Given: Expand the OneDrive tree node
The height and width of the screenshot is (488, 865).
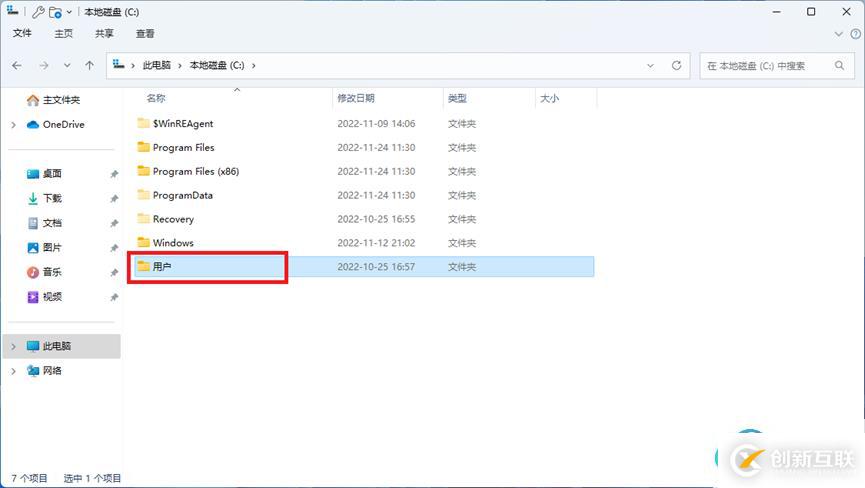Looking at the screenshot, I should pyautogui.click(x=14, y=125).
